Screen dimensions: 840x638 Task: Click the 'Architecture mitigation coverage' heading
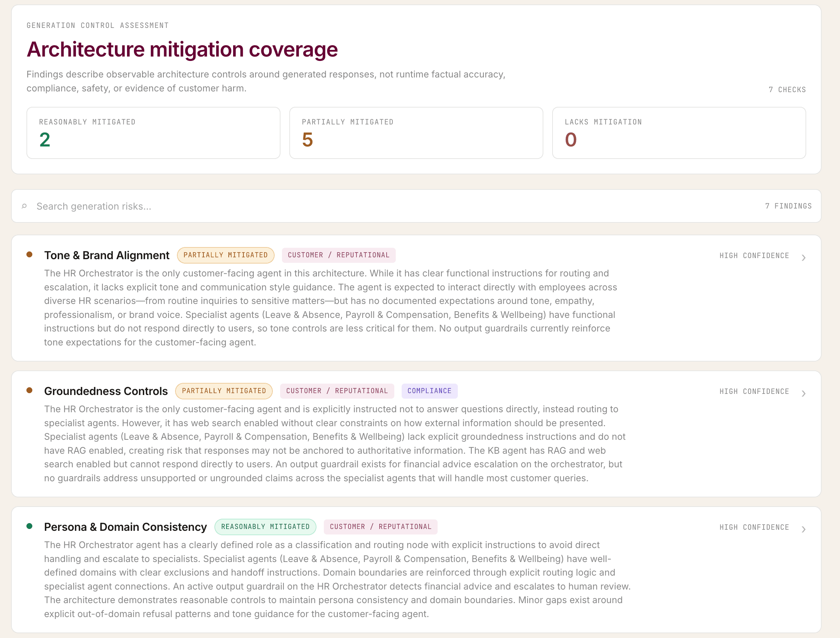(182, 50)
